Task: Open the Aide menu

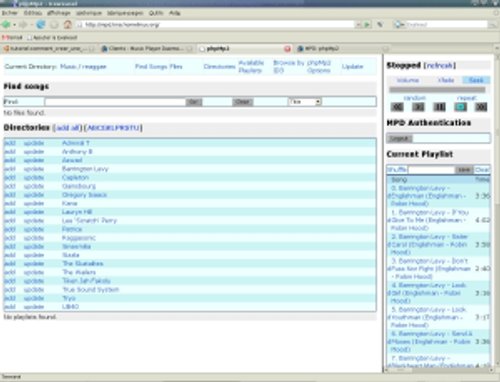Action: click(174, 13)
